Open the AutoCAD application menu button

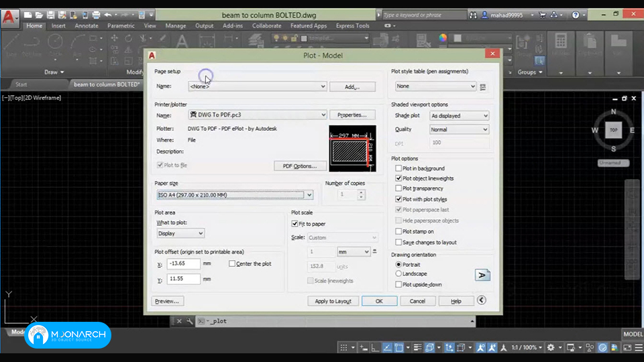click(9, 18)
